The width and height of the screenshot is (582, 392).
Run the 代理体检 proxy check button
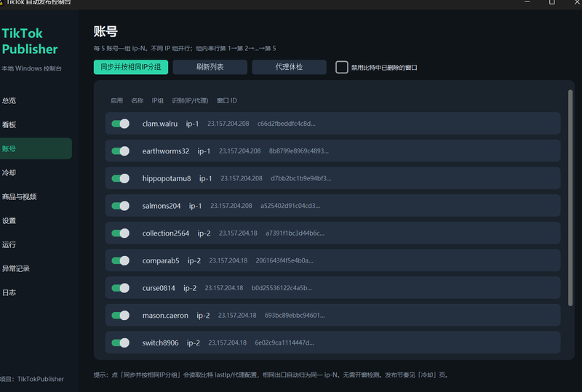pyautogui.click(x=289, y=67)
